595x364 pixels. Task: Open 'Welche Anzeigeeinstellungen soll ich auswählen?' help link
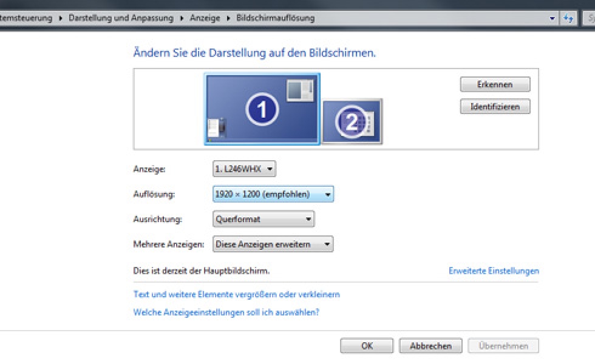(226, 312)
